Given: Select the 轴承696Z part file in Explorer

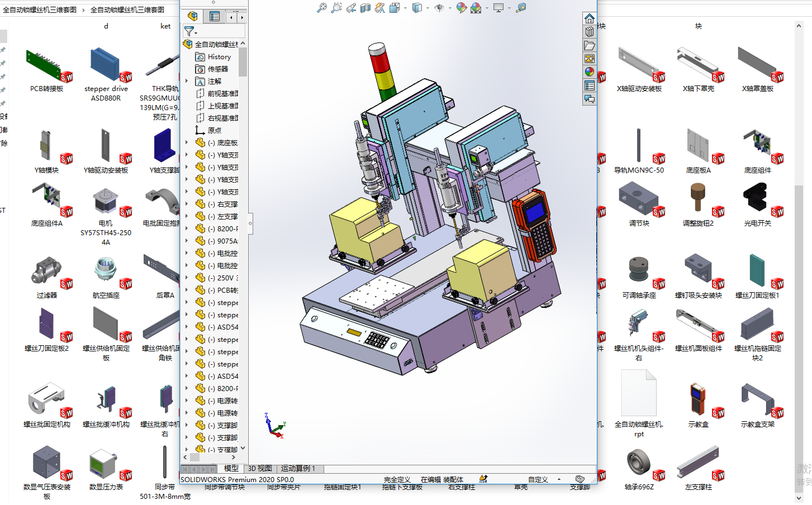Looking at the screenshot, I should 639,469.
